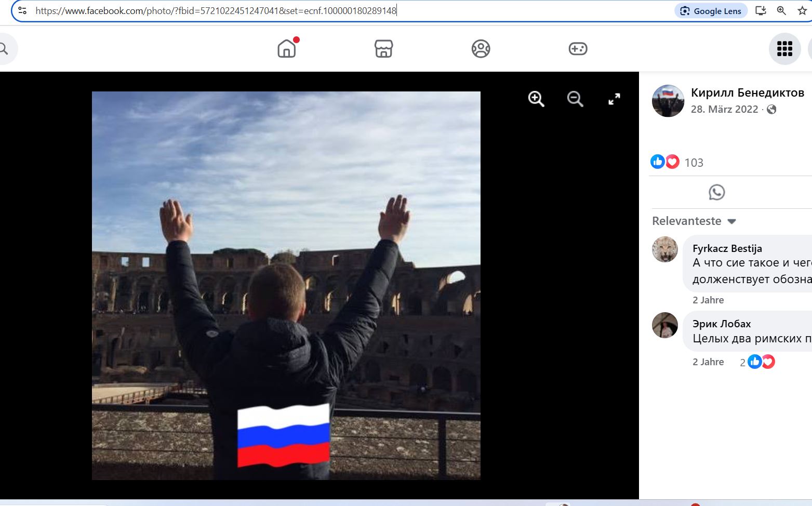Open the 103 reactions count
This screenshot has width=812, height=506.
(694, 163)
